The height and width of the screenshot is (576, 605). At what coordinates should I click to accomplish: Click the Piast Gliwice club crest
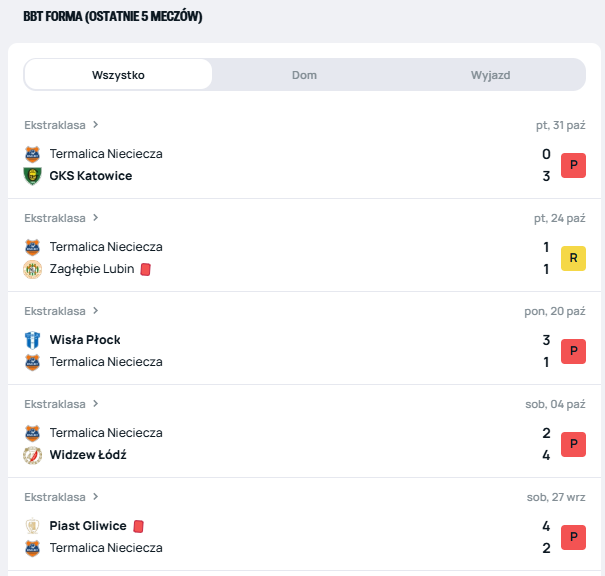(x=32, y=526)
